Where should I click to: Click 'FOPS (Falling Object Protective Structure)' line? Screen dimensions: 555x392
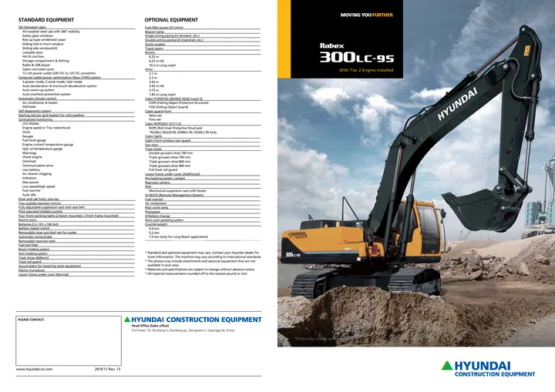[178, 103]
